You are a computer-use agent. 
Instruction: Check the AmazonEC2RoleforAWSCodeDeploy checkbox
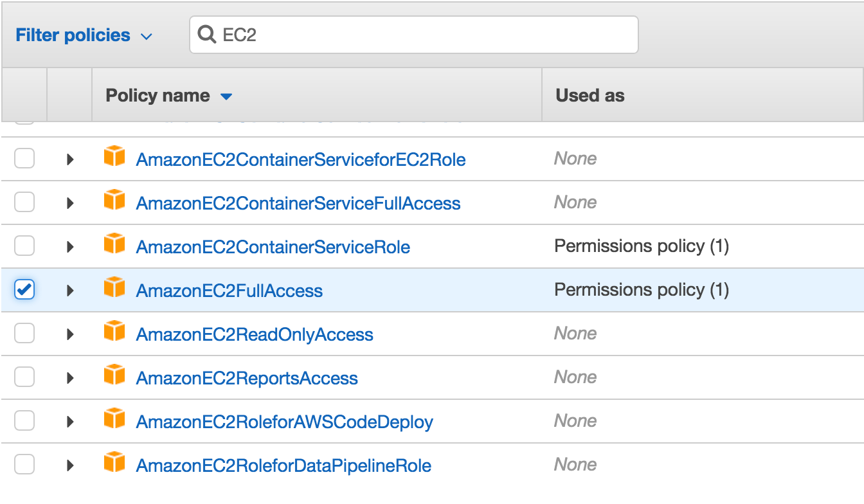[x=24, y=421]
